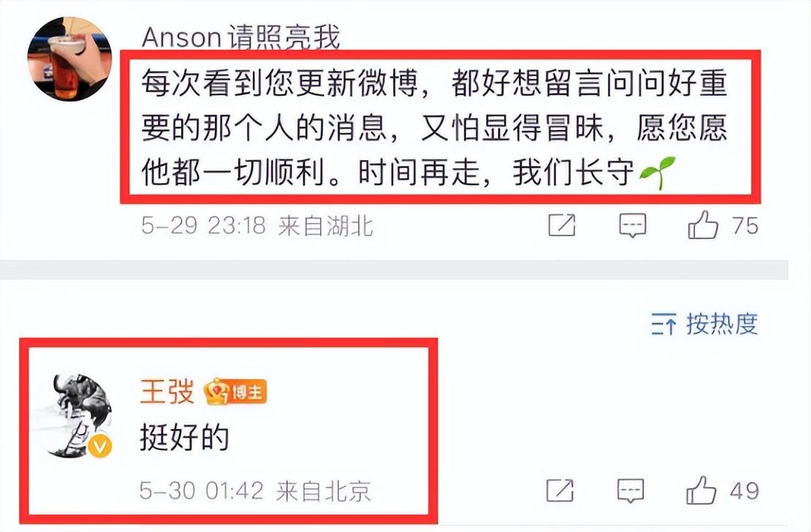Open 王弢 username link
The image size is (811, 532).
click(x=167, y=391)
